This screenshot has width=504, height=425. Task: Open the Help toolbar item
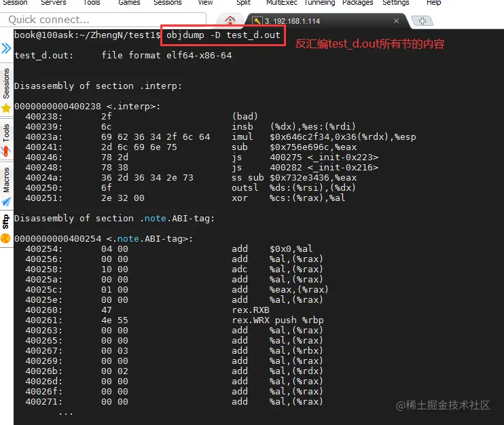[433, 3]
